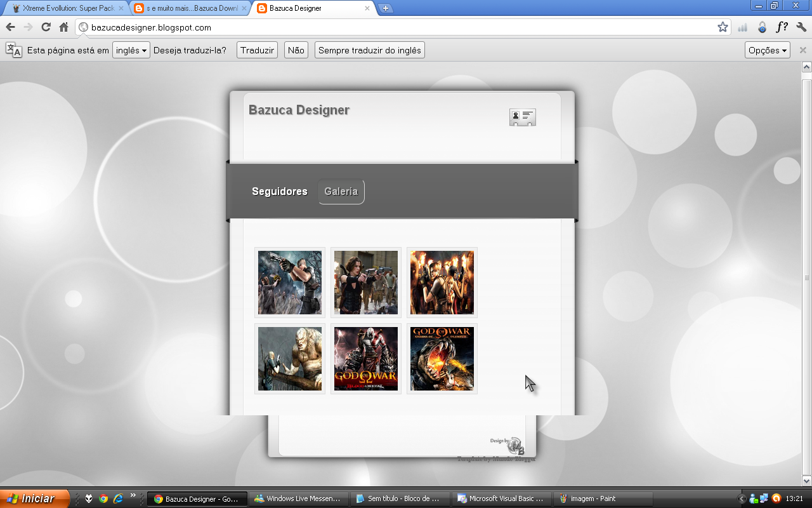The height and width of the screenshot is (508, 812).
Task: Close the Bazuca Download tab
Action: (244, 8)
